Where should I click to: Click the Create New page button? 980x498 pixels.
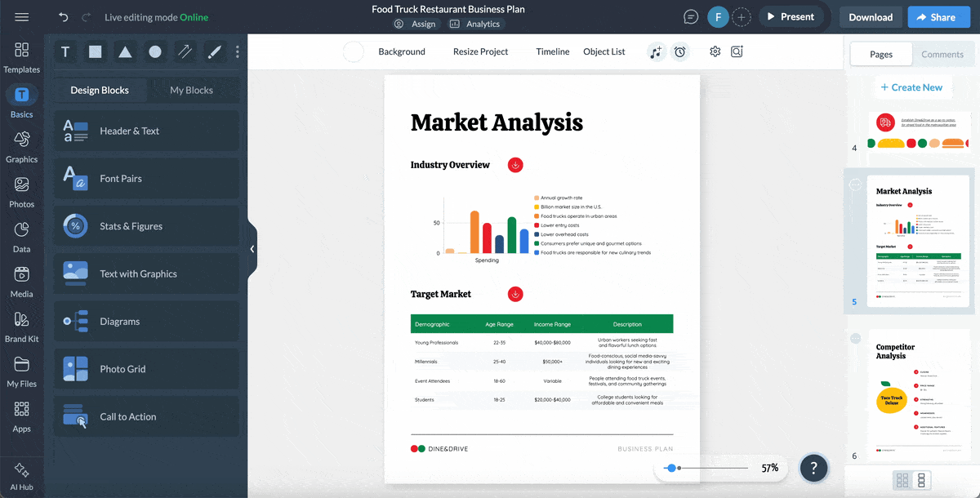coord(913,87)
